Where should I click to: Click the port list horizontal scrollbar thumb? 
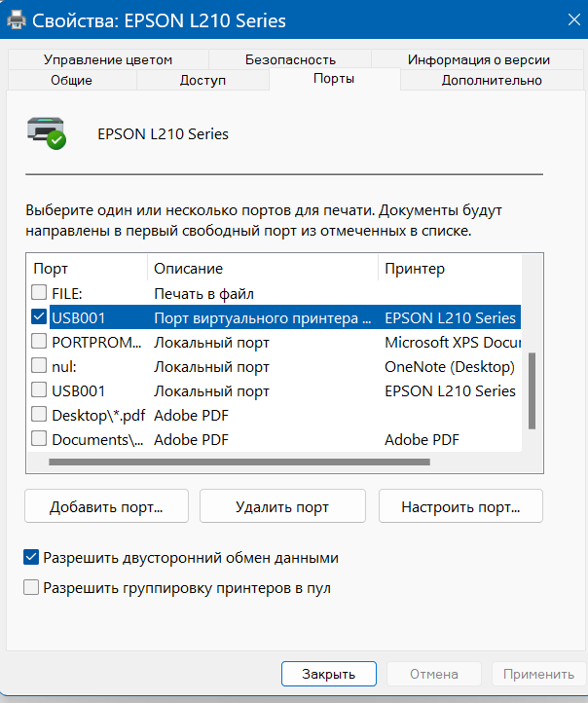[239, 462]
